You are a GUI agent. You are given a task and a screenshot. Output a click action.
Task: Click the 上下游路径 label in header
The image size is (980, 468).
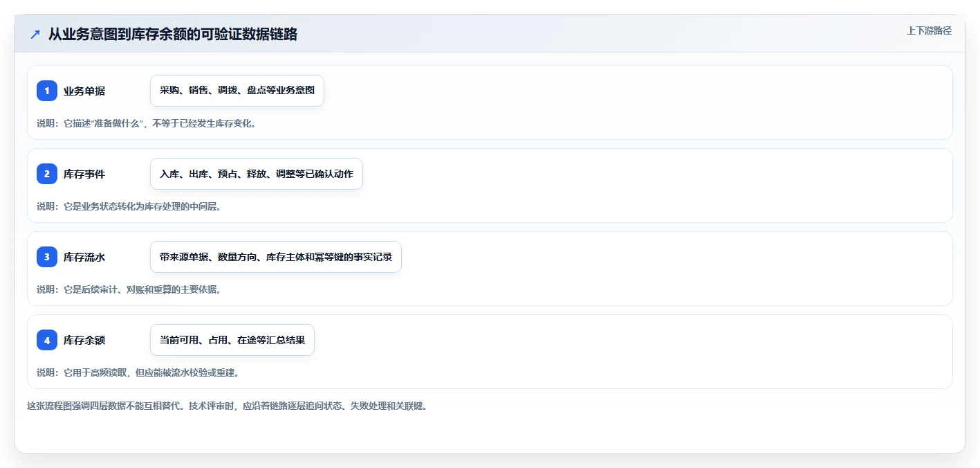pyautogui.click(x=929, y=30)
